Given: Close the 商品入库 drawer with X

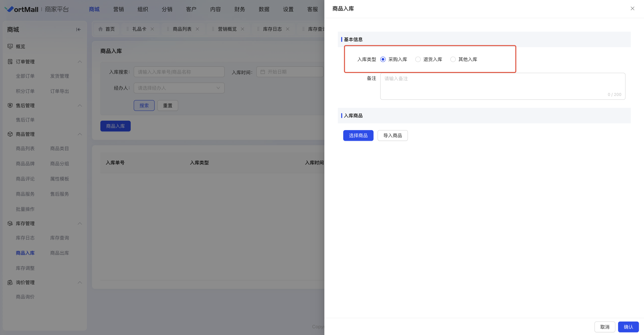Looking at the screenshot, I should (632, 8).
